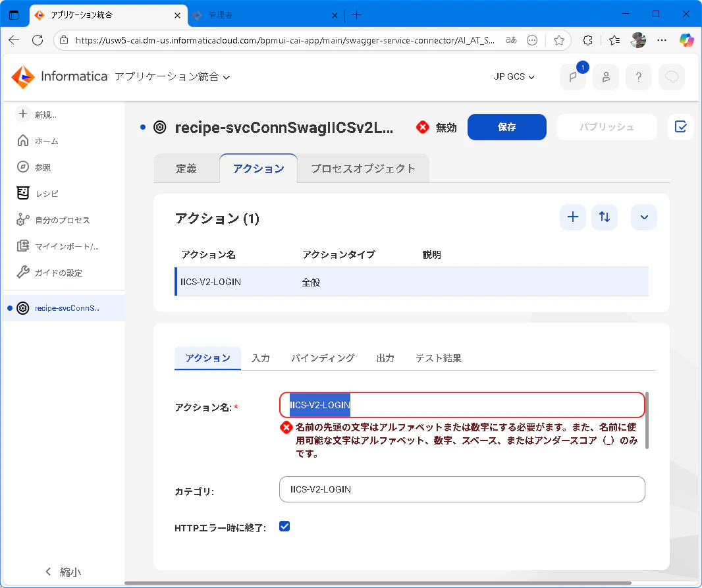Click the read aloud aあ icon
Screen dimensions: 702x588
click(511, 40)
